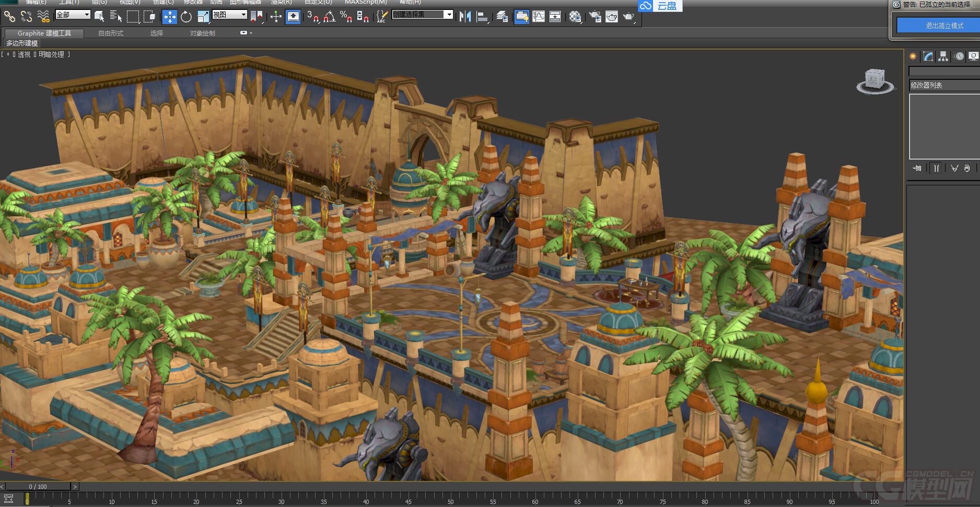
Task: Open the 透视 viewport view menu
Action: click(24, 54)
